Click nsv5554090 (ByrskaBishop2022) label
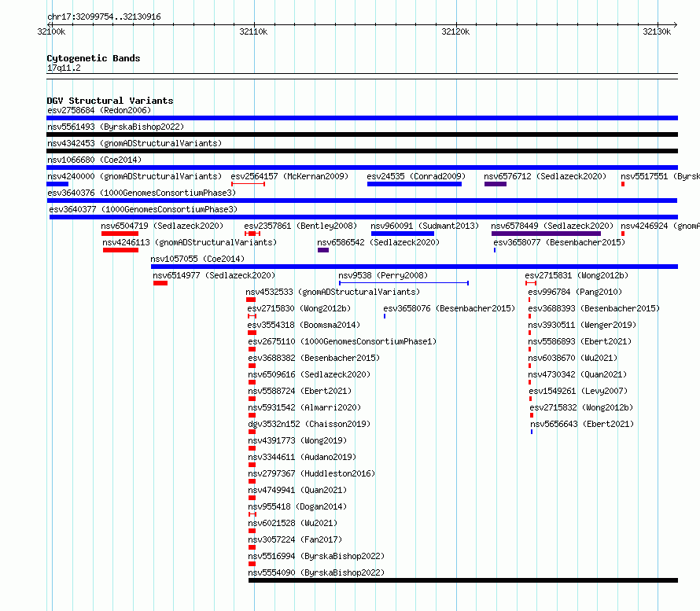Viewport: 700px width, 611px height. click(316, 572)
